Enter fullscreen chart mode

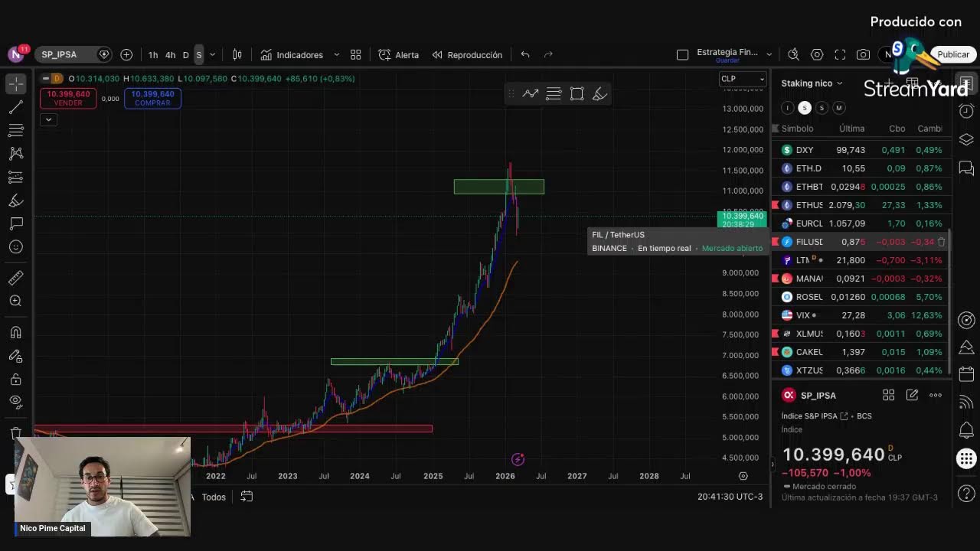[x=840, y=54]
